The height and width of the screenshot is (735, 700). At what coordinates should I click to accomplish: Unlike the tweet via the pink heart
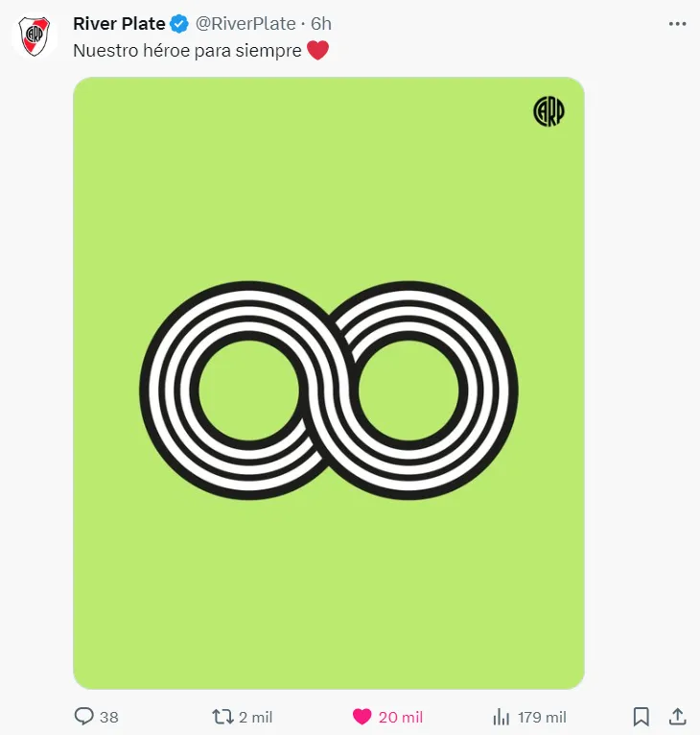(x=362, y=717)
